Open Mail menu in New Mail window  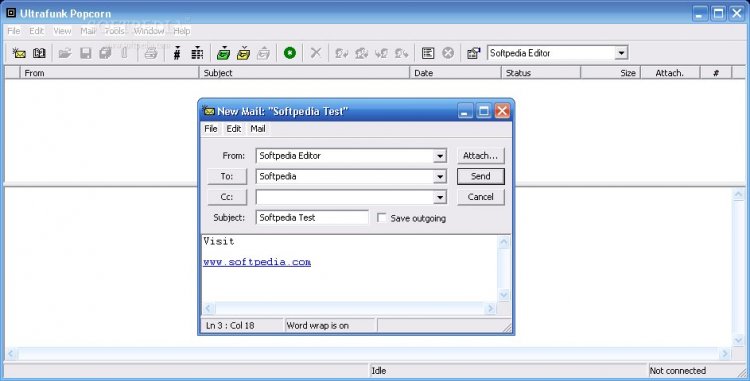coord(258,129)
